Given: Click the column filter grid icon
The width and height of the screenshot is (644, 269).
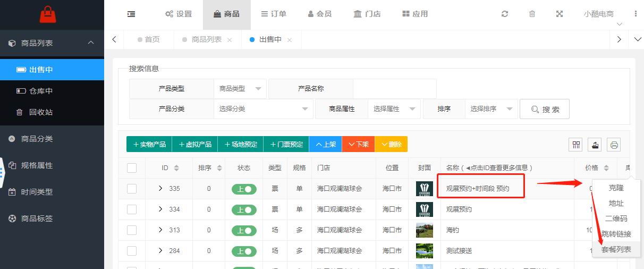Looking at the screenshot, I should click(576, 145).
